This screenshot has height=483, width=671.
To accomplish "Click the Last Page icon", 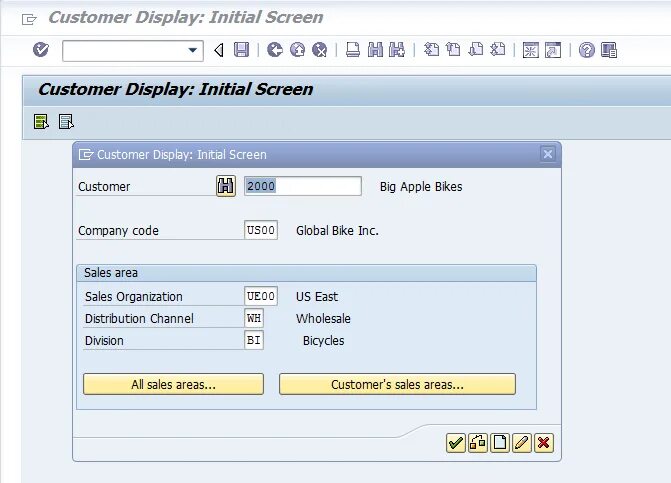I will pos(498,50).
